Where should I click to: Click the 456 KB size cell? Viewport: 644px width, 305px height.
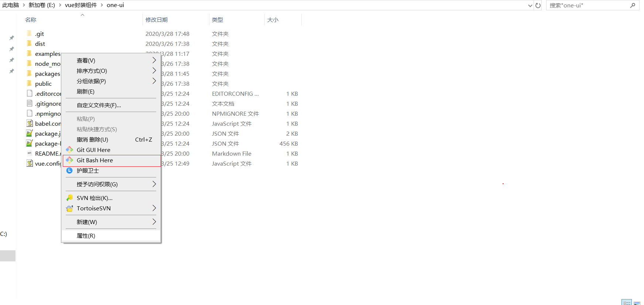288,143
